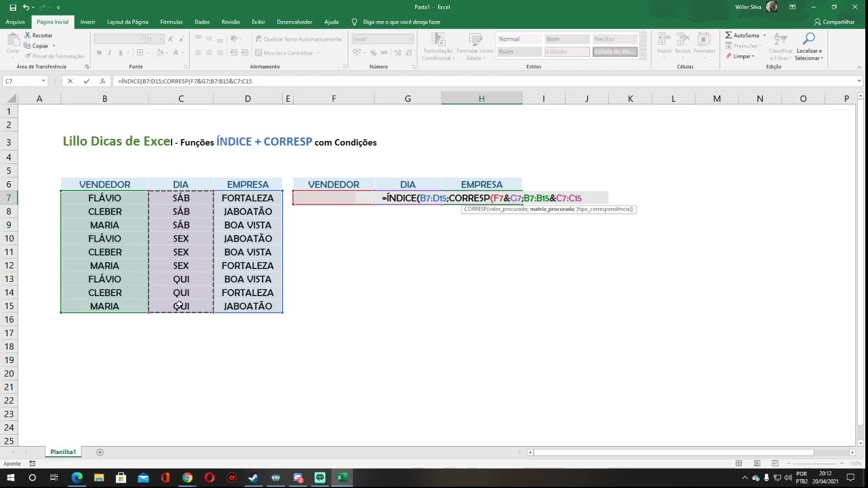Switch to Page Layout view icon
This screenshot has width=868, height=488.
click(x=757, y=464)
